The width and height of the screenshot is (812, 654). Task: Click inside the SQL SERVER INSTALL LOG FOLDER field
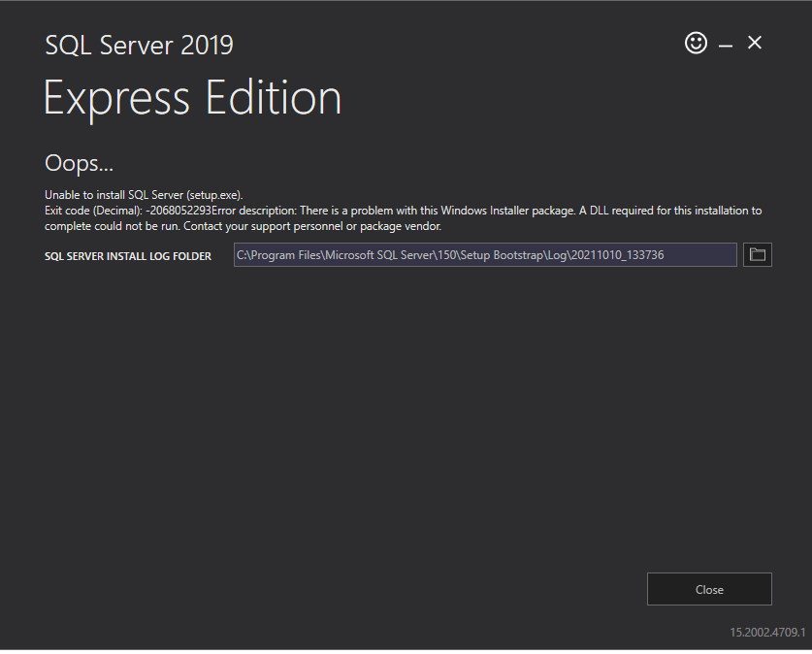tap(485, 254)
